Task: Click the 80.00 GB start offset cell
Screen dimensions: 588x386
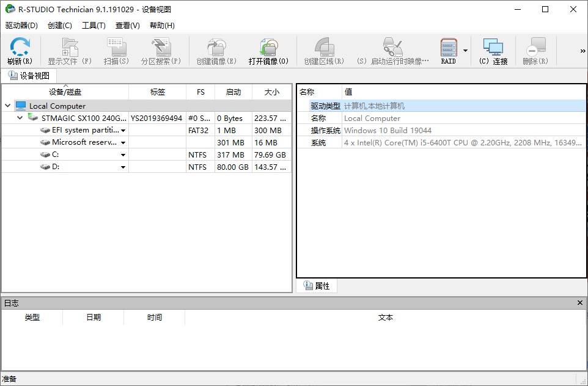Action: [232, 167]
